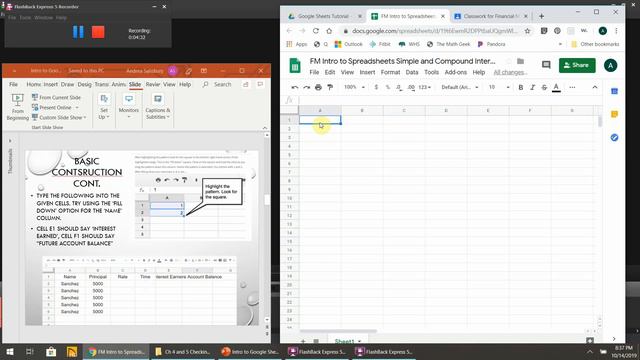Print the spreadsheet using printer icon
Viewport: 640px width, 360px height.
(318, 87)
